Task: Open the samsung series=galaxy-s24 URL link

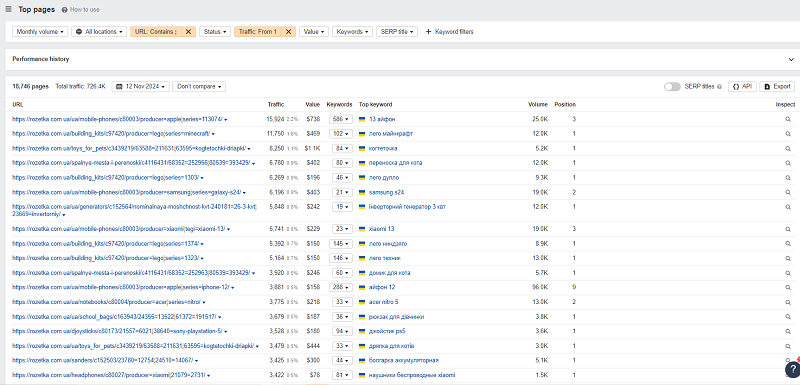Action: [x=127, y=193]
